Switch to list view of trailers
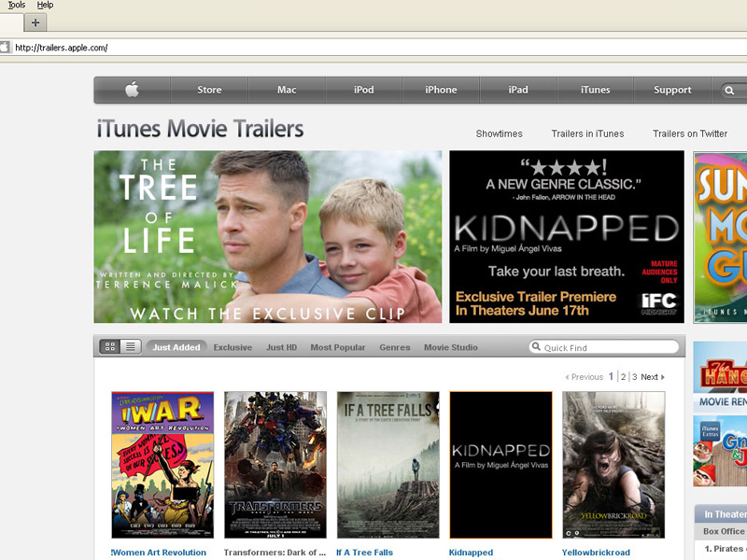The height and width of the screenshot is (560, 747). coord(131,346)
